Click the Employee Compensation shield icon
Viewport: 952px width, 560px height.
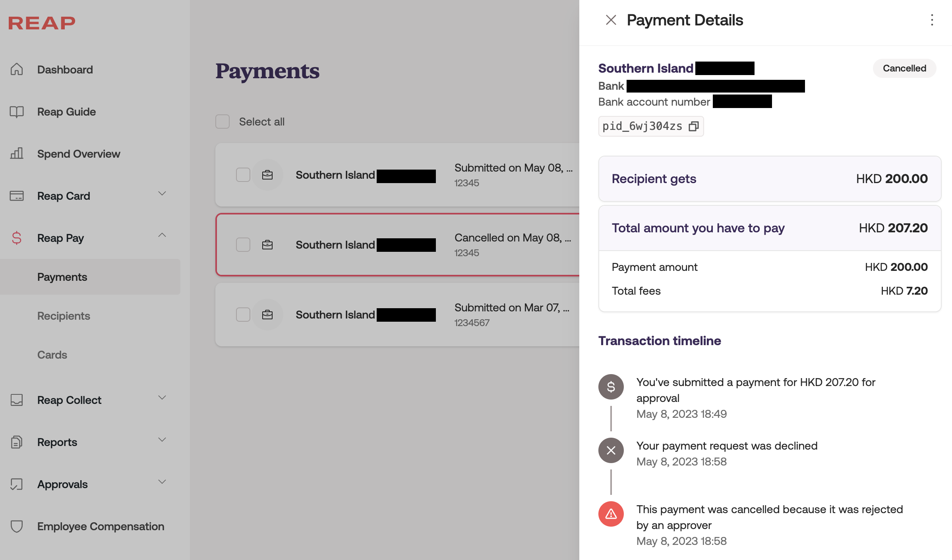(x=17, y=526)
